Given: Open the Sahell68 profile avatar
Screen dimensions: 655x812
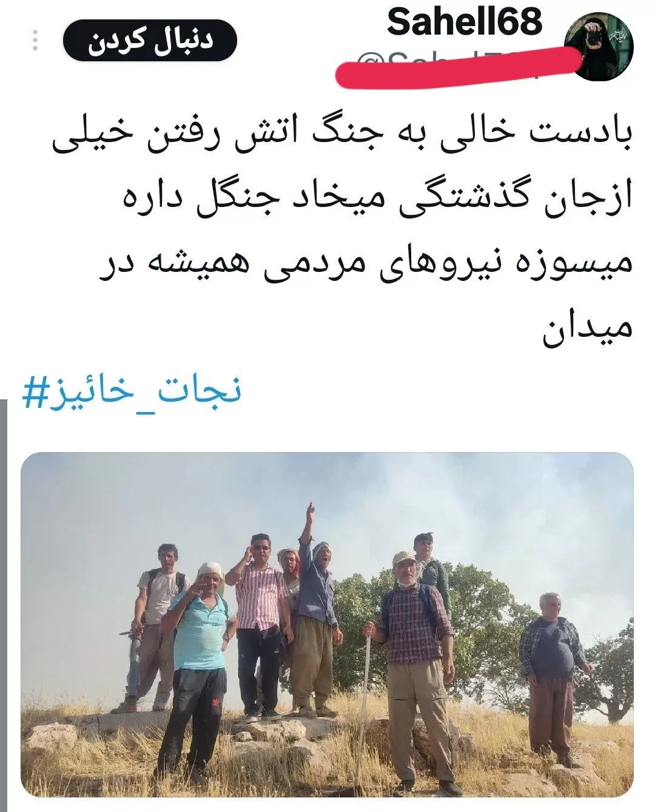Looking at the screenshot, I should tap(599, 46).
